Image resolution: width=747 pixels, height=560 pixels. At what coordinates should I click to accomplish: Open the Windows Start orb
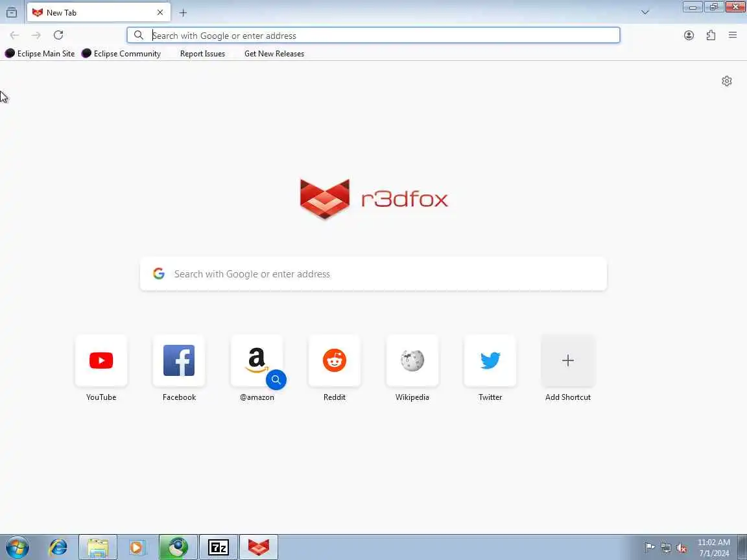click(x=17, y=547)
